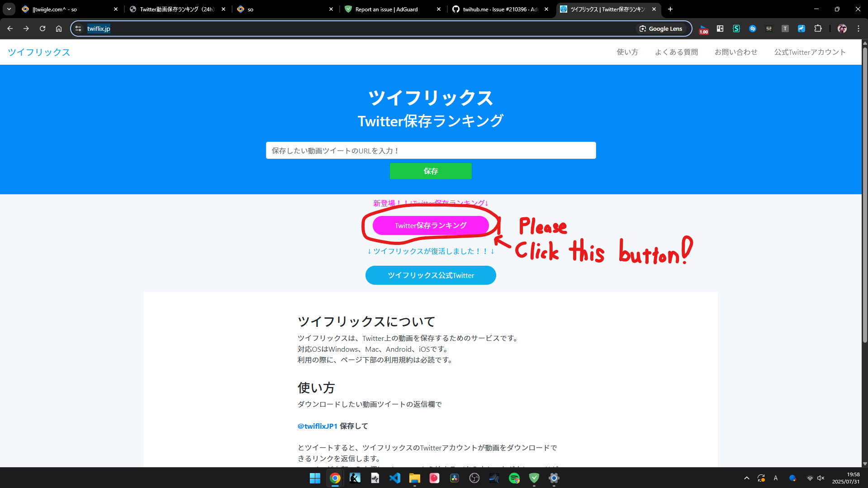Click the muted volume icon
Image resolution: width=868 pixels, height=488 pixels.
tap(821, 478)
